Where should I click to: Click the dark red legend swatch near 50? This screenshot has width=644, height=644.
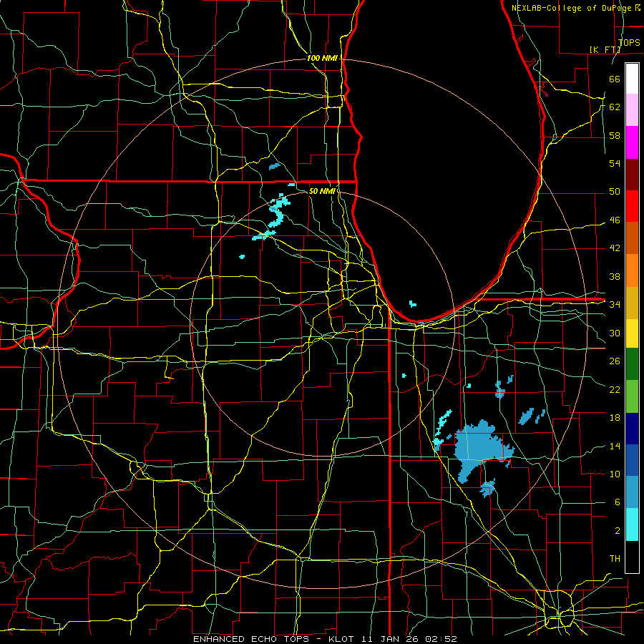632,175
